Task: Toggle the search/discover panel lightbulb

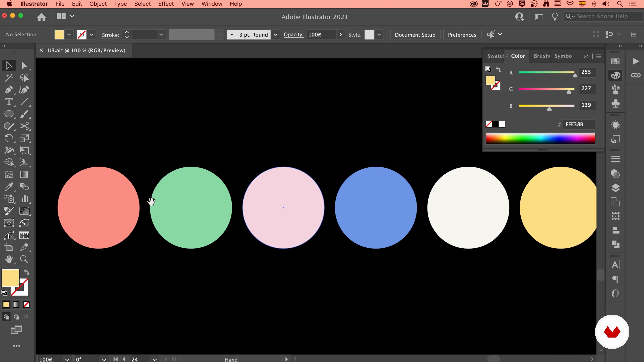Action: [554, 17]
